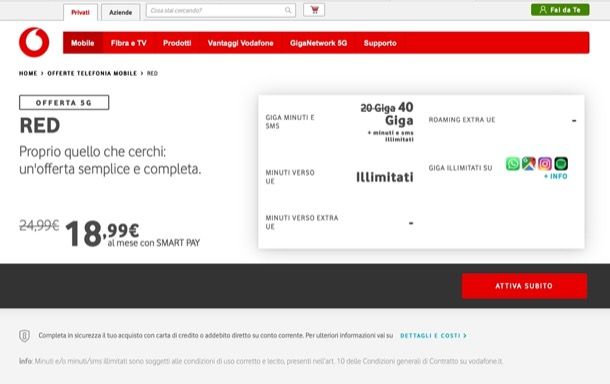Click the 'MINUTI VERSO EXTRA UE' label
The width and height of the screenshot is (610, 384).
(x=302, y=222)
